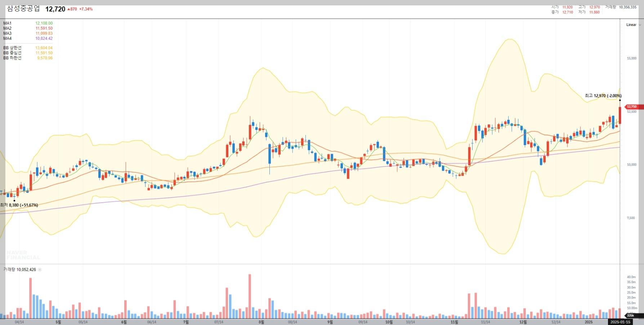Screen dimensions: 644x325
Task: Click the MA4 10,824.42 legend row
Action: point(28,38)
